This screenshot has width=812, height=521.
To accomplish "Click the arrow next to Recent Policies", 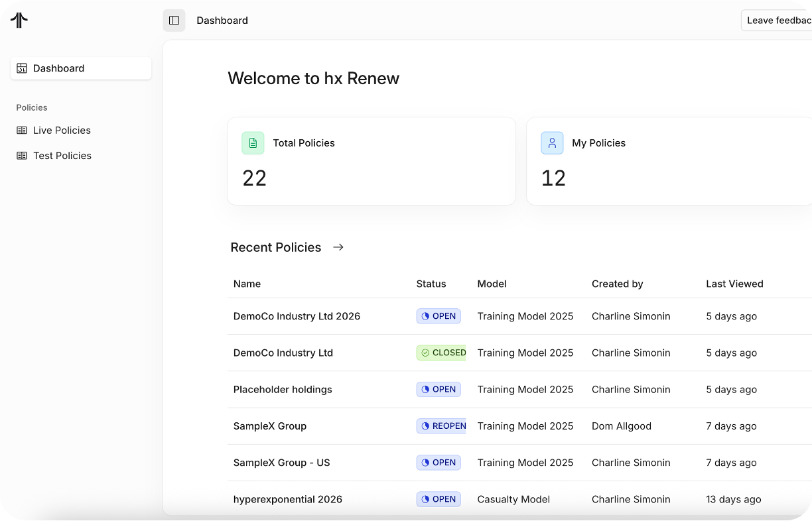I will click(338, 247).
